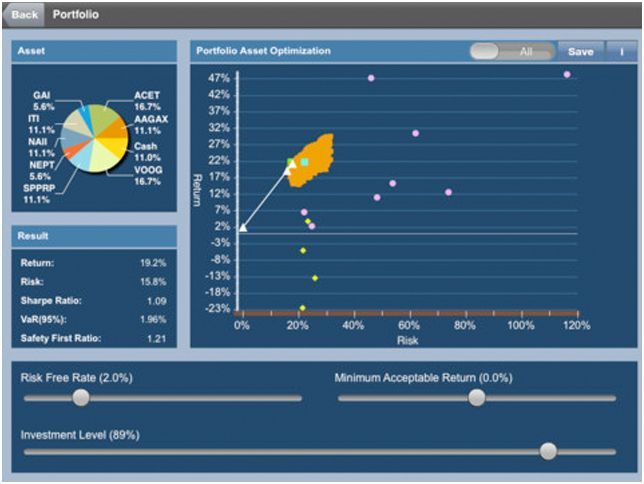
Task: Select the lowest yellow diamond near -23%
Action: click(302, 308)
